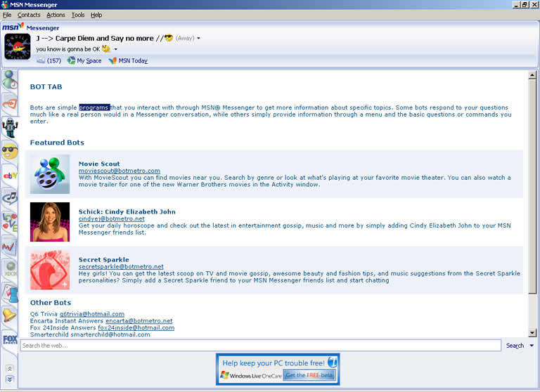
Task: Click the Windows Live OneCare logo
Action: pos(250,375)
